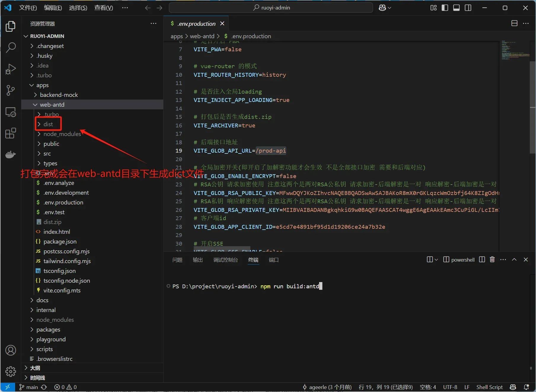Toggle the secondary side bar visibility

pyautogui.click(x=468, y=8)
